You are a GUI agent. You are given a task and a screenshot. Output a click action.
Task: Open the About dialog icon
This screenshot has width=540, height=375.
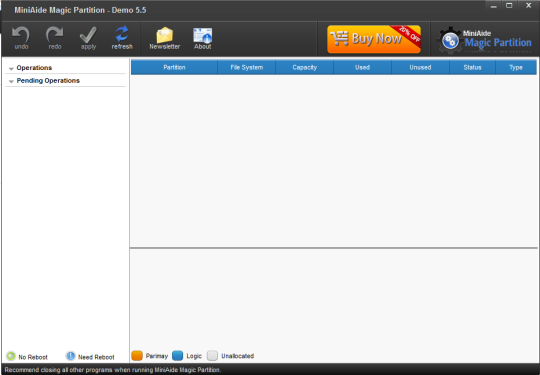202,35
